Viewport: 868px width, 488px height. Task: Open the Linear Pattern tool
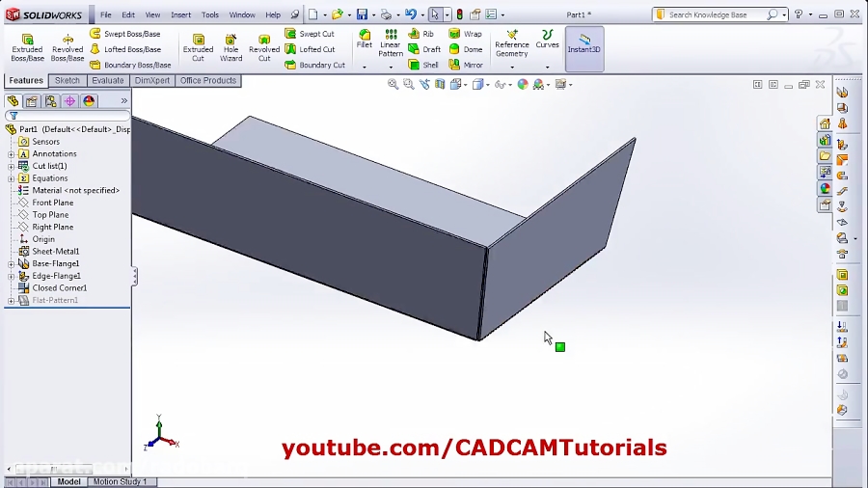pos(391,43)
